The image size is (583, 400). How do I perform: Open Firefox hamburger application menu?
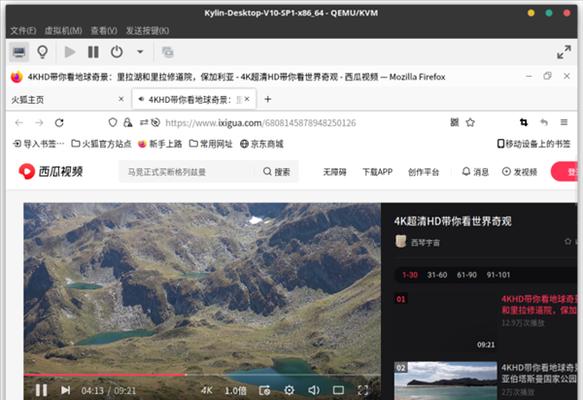tap(564, 122)
